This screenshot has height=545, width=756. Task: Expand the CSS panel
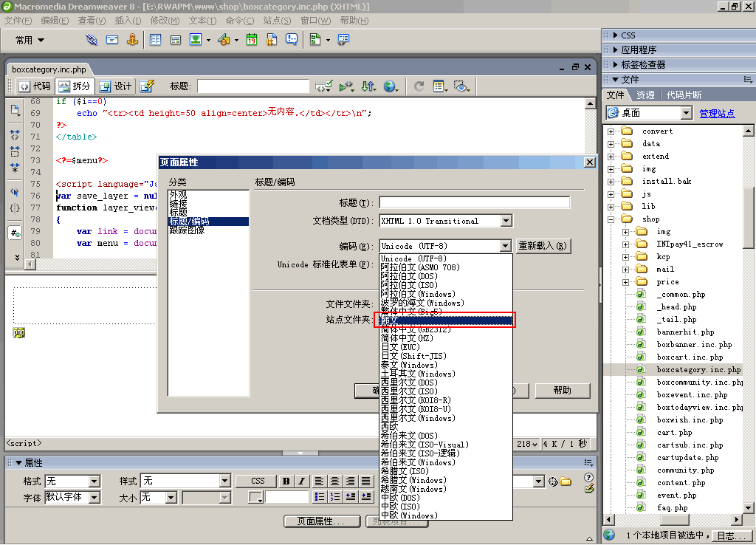click(x=628, y=35)
